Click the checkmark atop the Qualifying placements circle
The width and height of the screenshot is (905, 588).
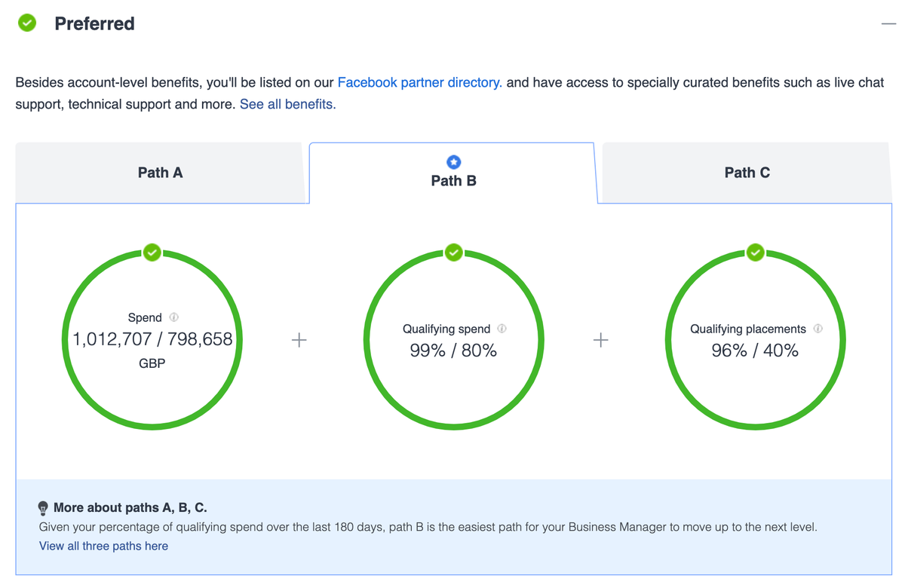(756, 252)
